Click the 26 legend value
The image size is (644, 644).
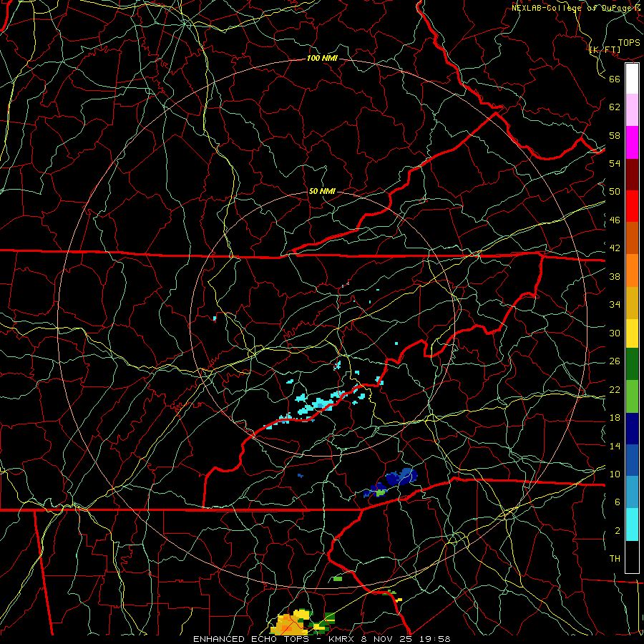tap(615, 361)
